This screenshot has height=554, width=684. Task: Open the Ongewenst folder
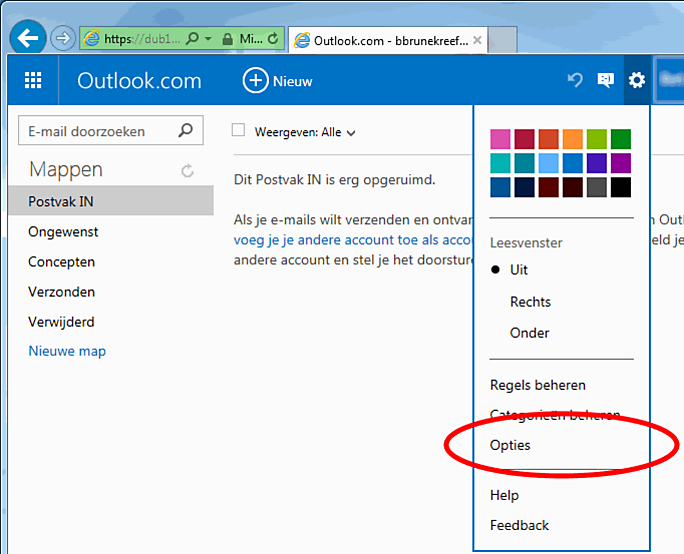63,232
